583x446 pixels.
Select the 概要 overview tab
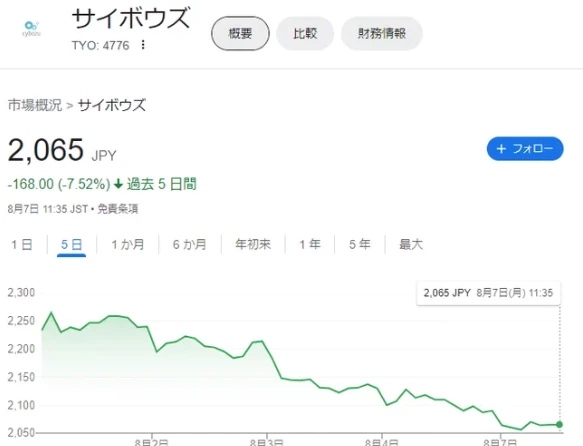pyautogui.click(x=240, y=33)
